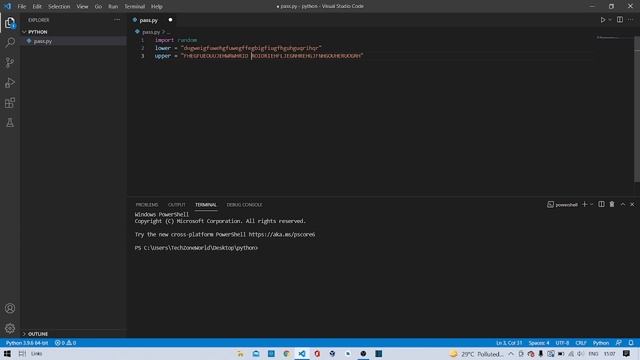The image size is (640, 360).
Task: Change indentation via Spaces: 4
Action: pos(539,343)
